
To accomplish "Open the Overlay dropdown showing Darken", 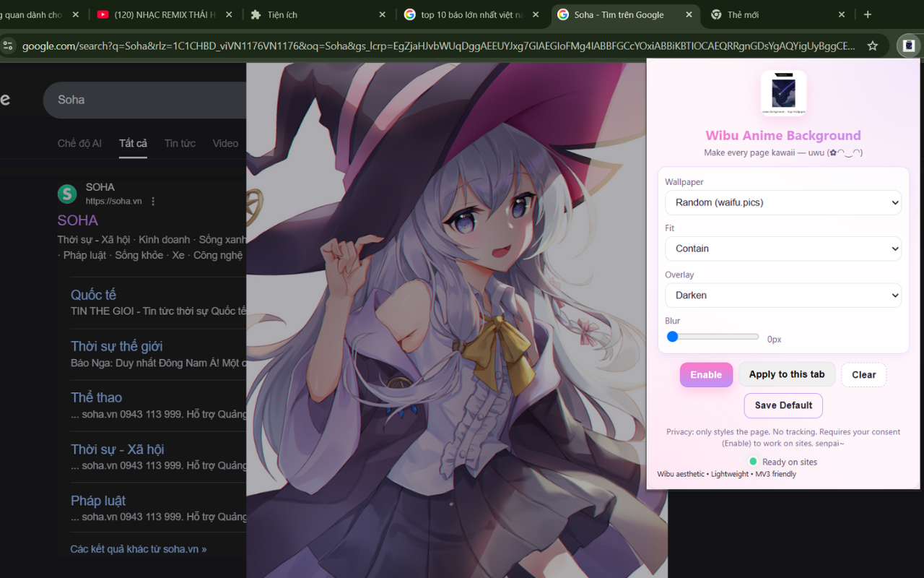I will [x=783, y=295].
